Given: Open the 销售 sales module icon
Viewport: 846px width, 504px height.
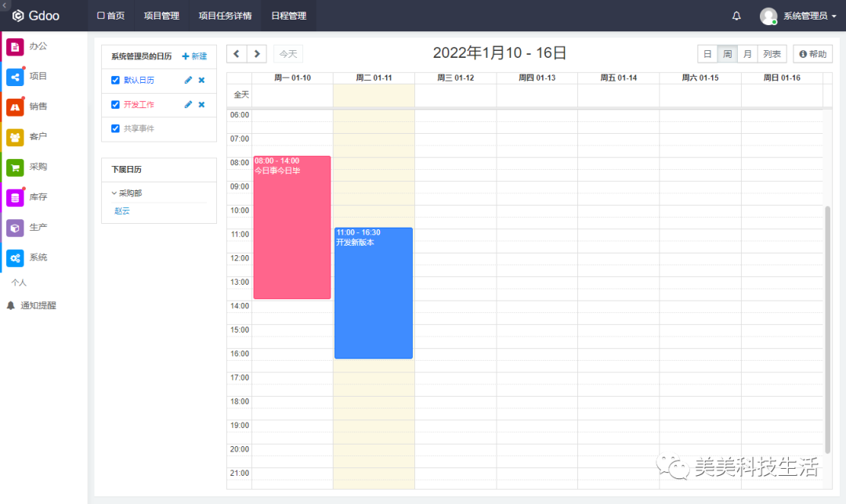Looking at the screenshot, I should click(16, 107).
